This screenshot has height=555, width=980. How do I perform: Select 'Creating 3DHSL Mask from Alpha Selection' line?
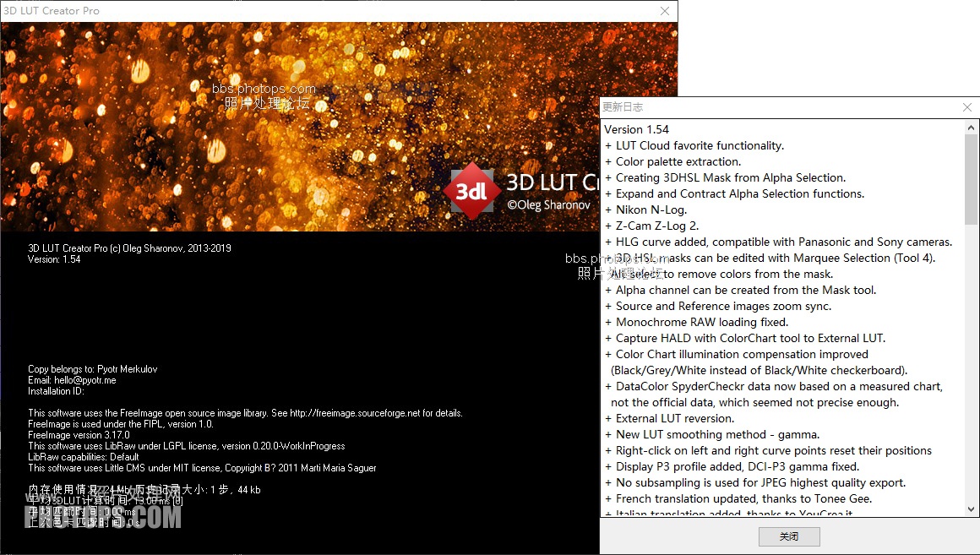725,177
